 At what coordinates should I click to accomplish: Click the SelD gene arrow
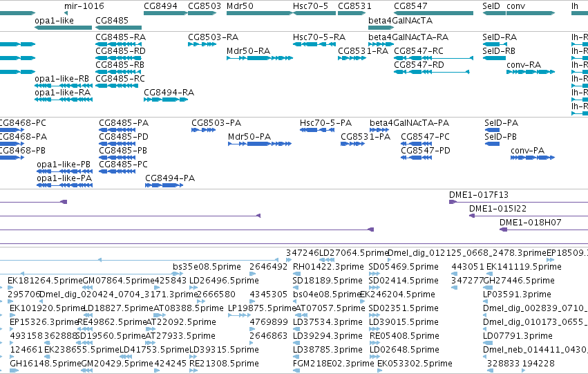click(494, 14)
